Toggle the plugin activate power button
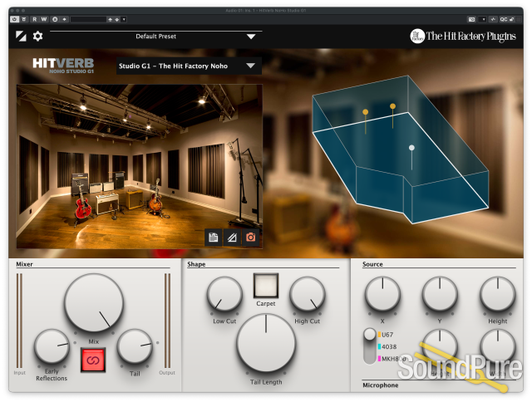The height and width of the screenshot is (402, 532). [x=14, y=19]
